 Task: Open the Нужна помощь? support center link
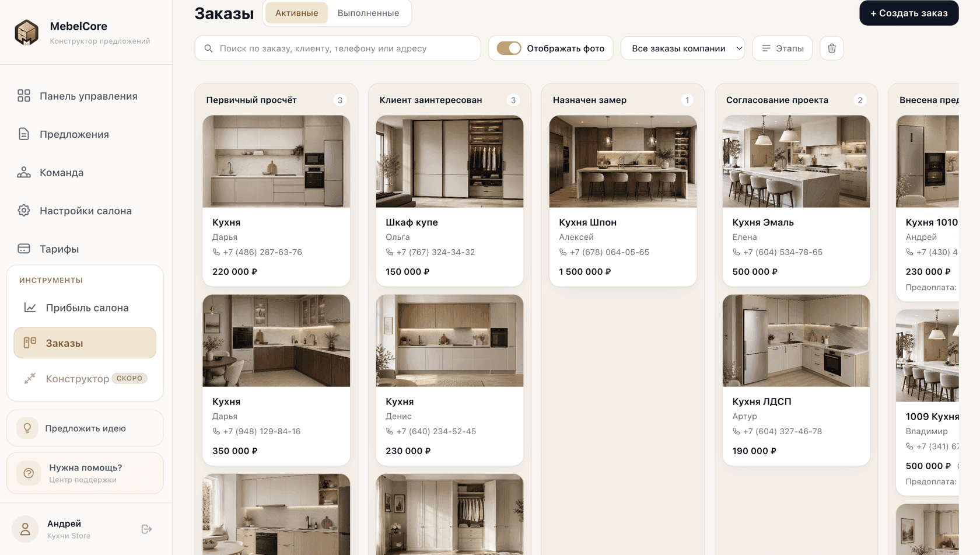pos(85,473)
